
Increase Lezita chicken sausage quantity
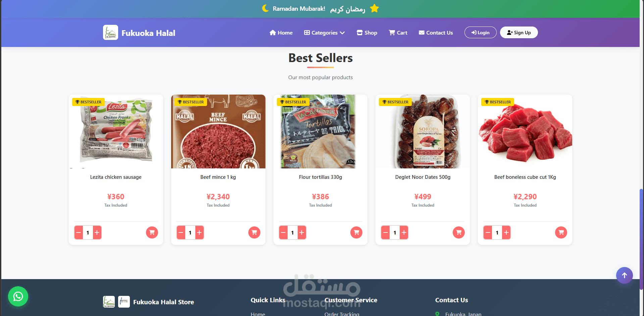(97, 232)
